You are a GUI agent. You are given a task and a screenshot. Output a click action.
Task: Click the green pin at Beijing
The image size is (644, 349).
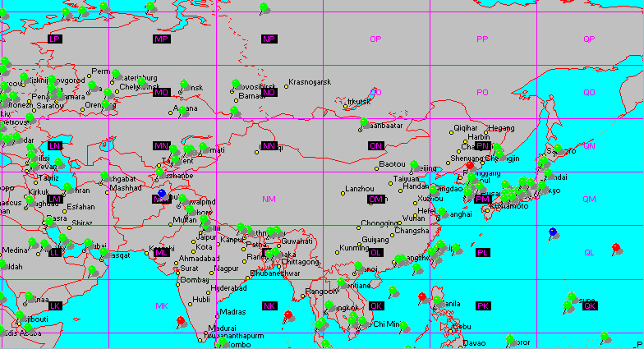click(x=414, y=165)
